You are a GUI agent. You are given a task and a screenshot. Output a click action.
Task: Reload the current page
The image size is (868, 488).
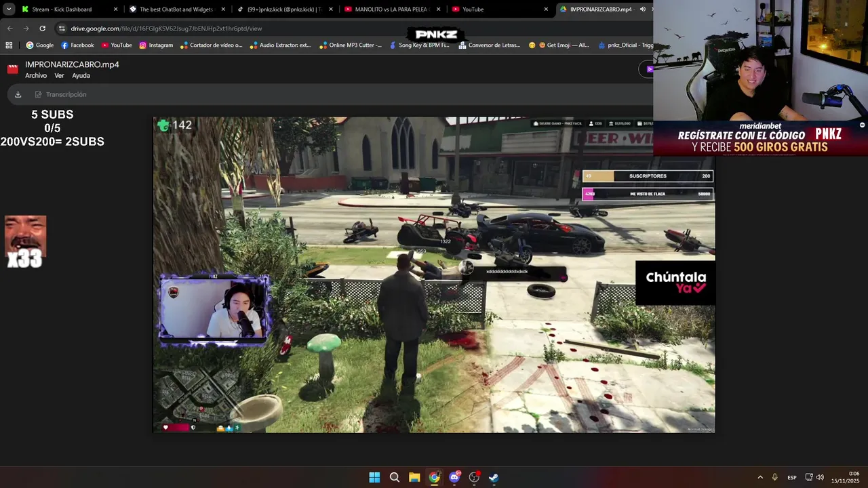click(42, 28)
